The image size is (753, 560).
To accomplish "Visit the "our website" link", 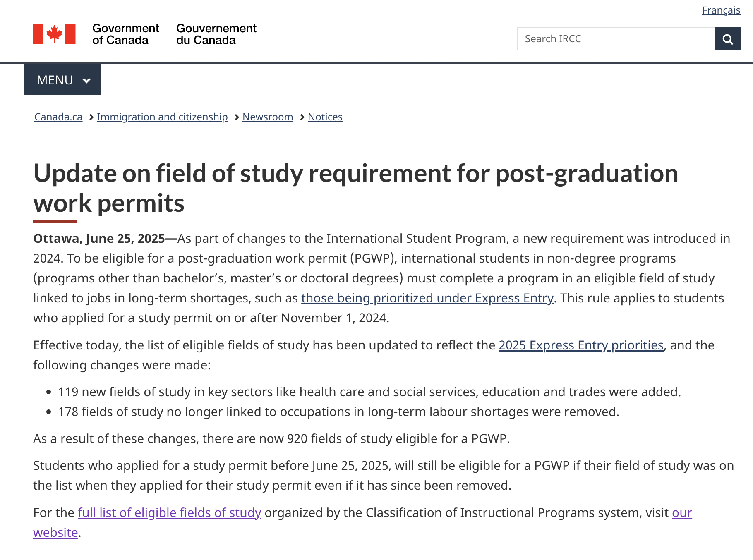I will [x=682, y=513].
